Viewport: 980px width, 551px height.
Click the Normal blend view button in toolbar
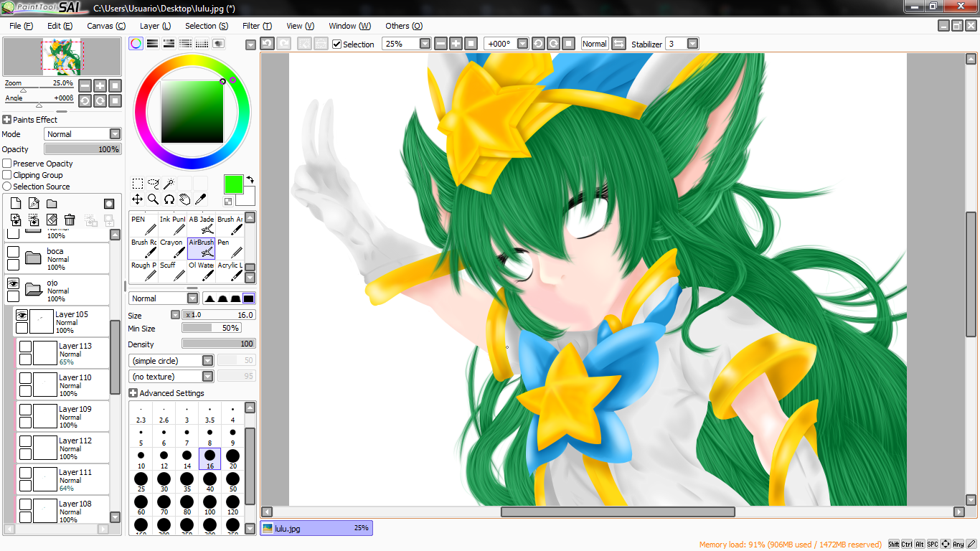[x=594, y=44]
